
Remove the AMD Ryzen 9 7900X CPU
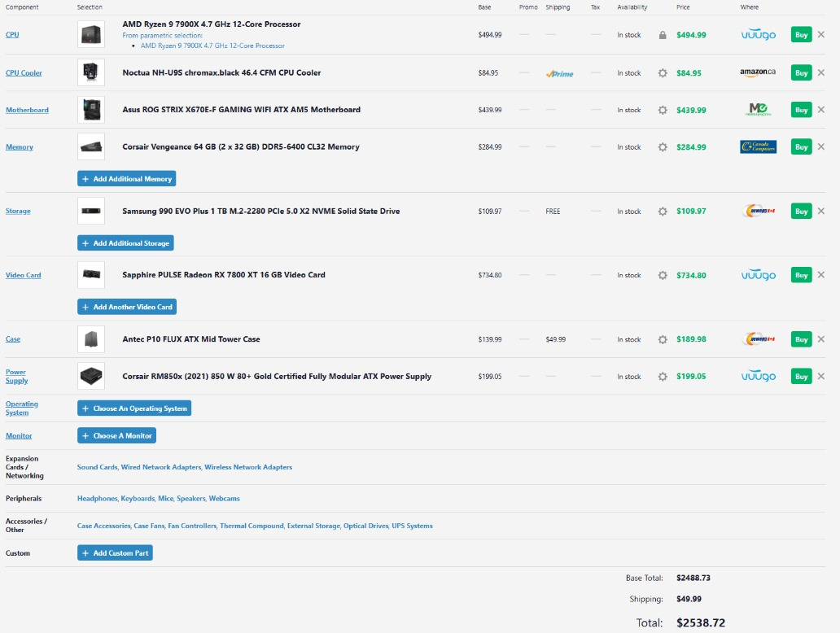(x=820, y=34)
